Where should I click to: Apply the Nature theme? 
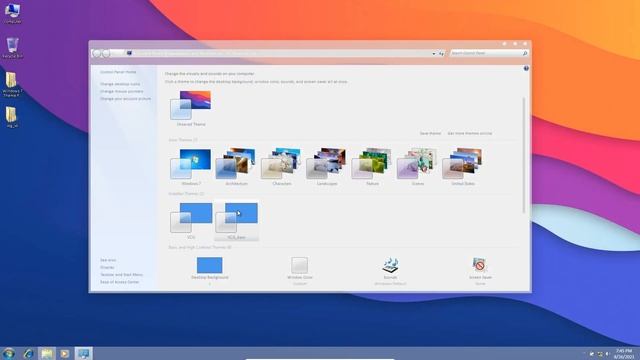coord(372,164)
